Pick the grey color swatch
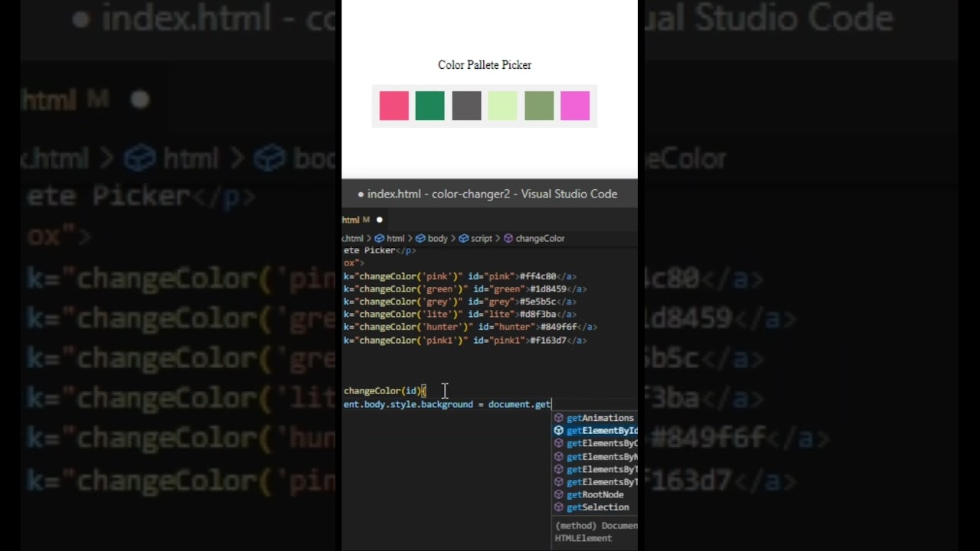The width and height of the screenshot is (980, 551). (466, 106)
